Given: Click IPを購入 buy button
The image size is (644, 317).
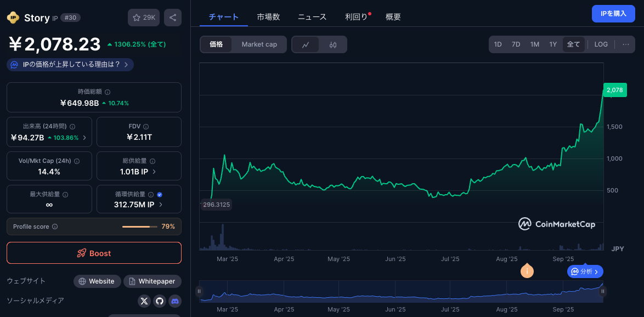Looking at the screenshot, I should pos(613,14).
